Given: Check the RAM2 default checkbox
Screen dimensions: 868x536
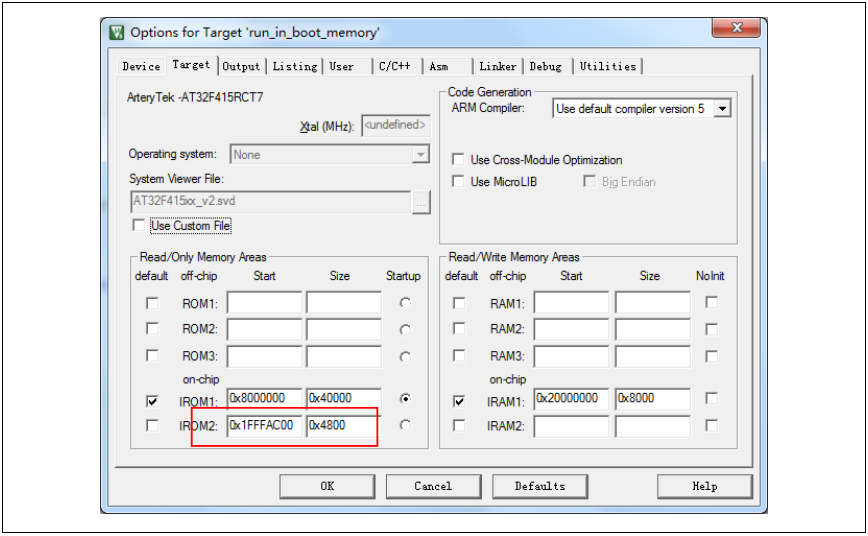Looking at the screenshot, I should click(x=459, y=328).
